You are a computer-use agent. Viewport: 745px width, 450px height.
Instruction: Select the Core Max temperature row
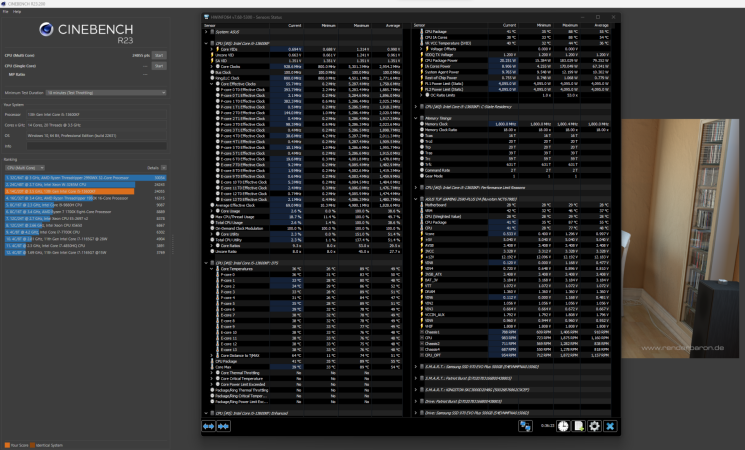(x=304, y=367)
